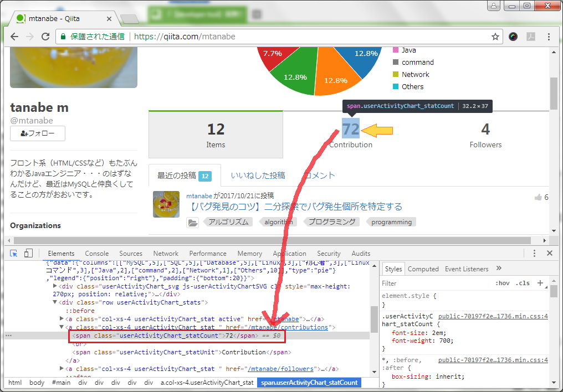Open the DevTools customization three-dot menu
This screenshot has height=392, width=563.
534,252
